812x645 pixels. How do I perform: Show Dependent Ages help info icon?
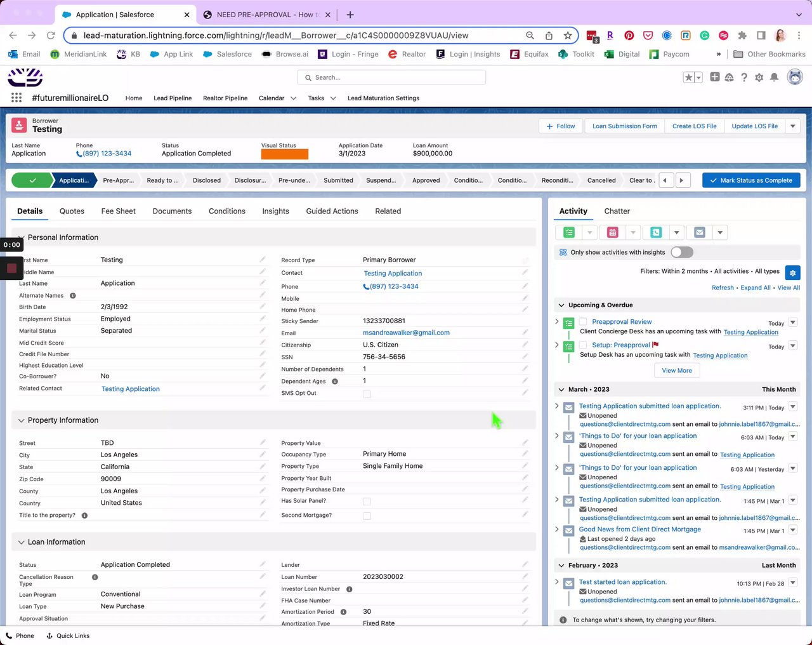pos(335,382)
